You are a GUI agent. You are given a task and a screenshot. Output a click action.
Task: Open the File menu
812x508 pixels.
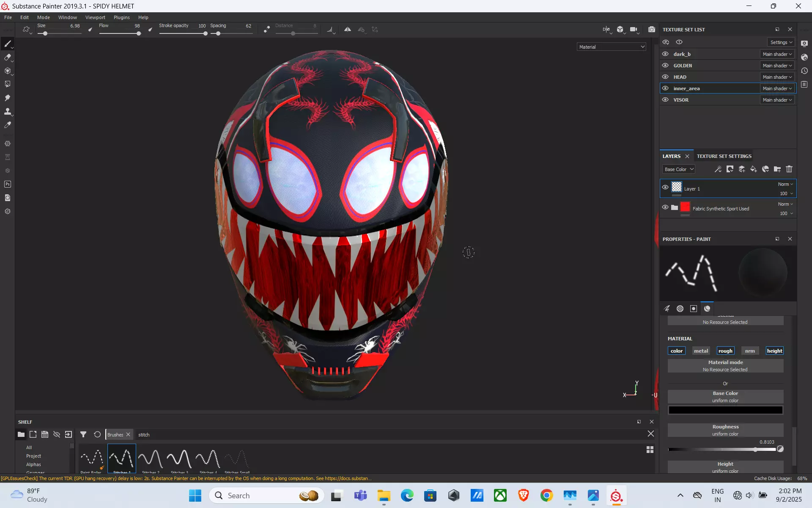pyautogui.click(x=8, y=17)
